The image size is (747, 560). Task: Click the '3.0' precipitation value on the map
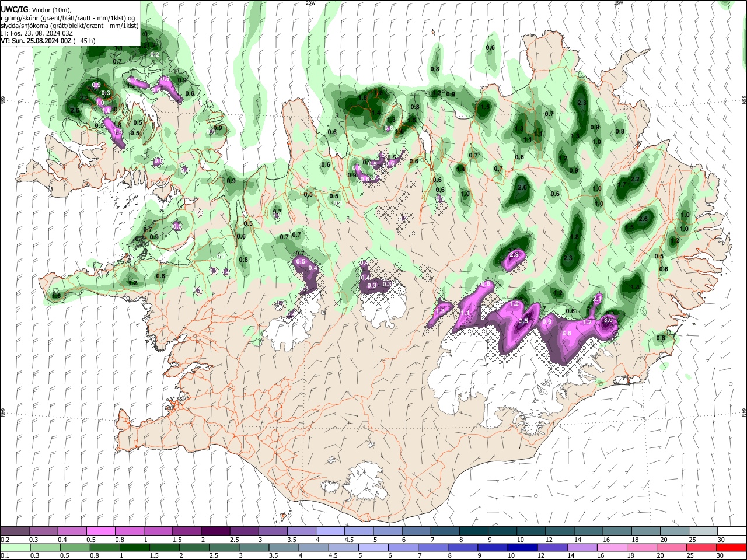click(x=608, y=320)
